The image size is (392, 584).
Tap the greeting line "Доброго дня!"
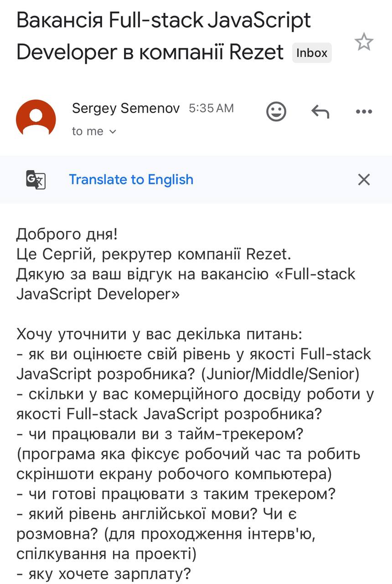point(67,234)
